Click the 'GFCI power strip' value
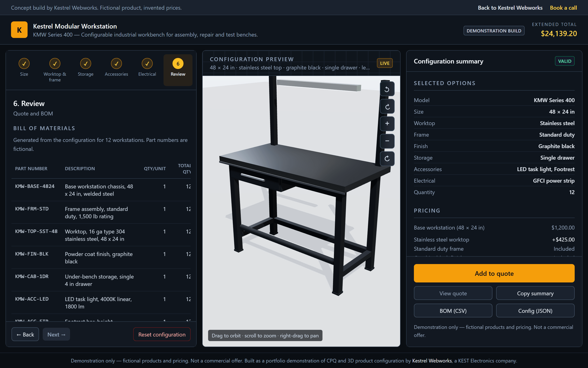The width and height of the screenshot is (588, 368). [554, 181]
